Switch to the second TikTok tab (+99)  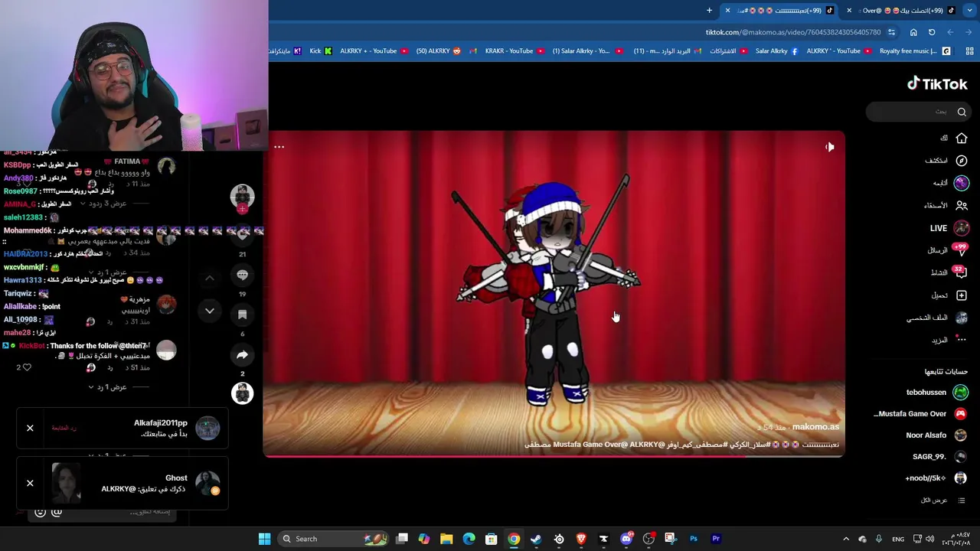click(903, 11)
